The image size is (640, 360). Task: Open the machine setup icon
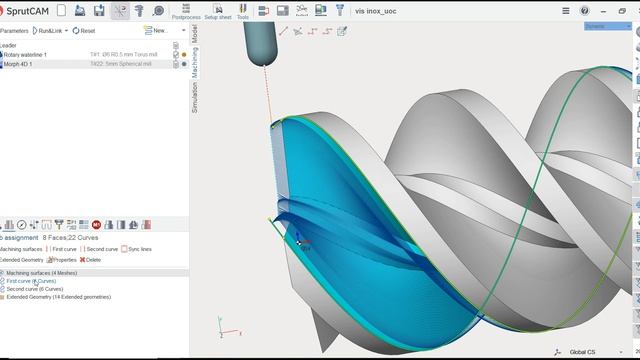click(139, 11)
